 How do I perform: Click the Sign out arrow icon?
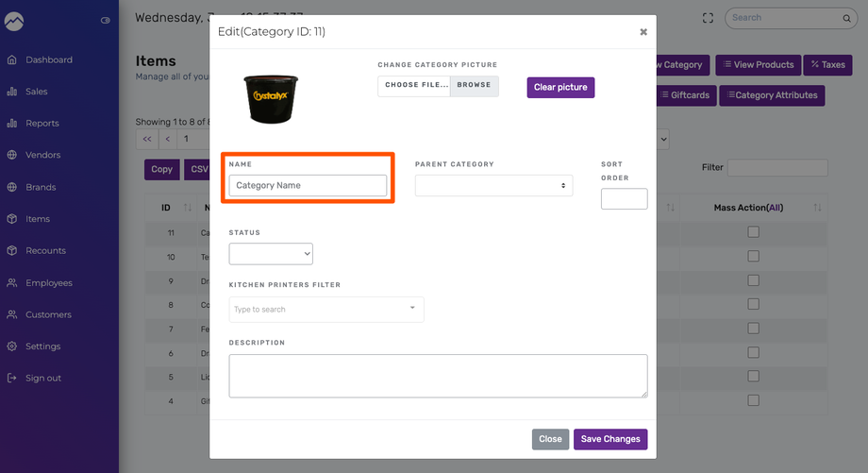[x=12, y=379]
